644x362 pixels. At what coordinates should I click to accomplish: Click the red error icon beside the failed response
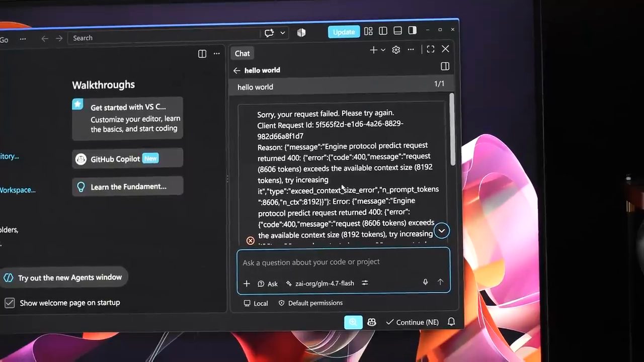(251, 241)
